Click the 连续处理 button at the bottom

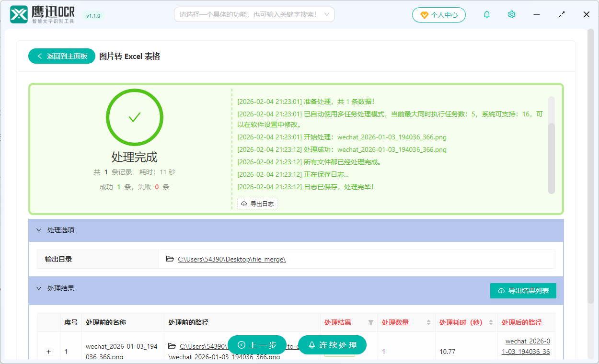(x=332, y=345)
